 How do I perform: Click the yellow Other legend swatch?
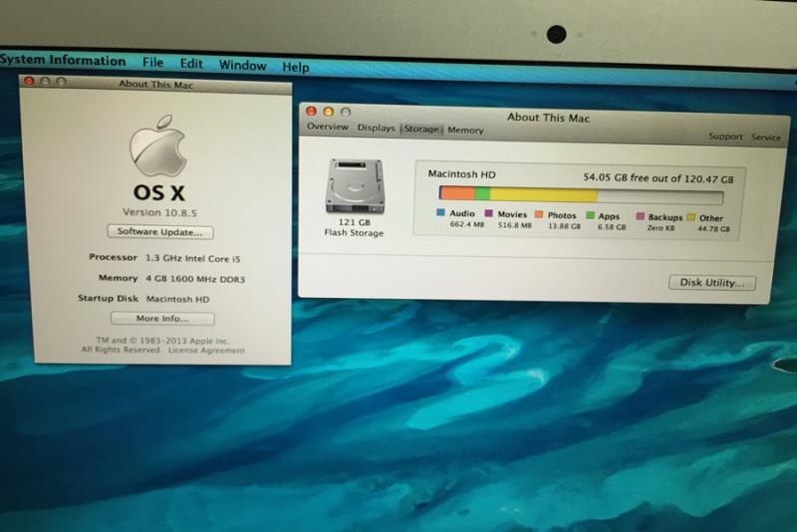690,217
